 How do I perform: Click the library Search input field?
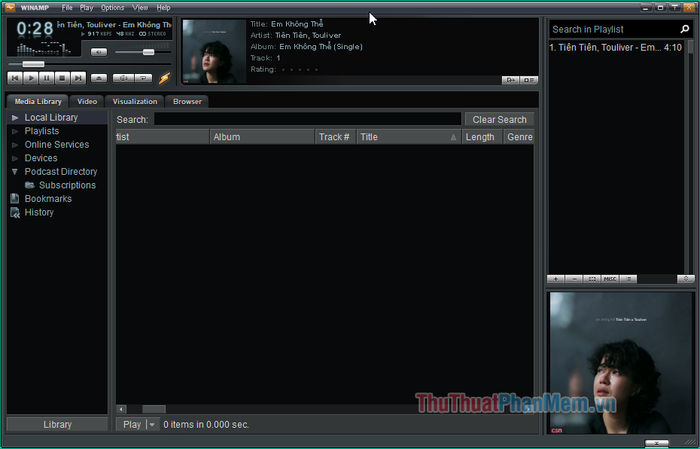coord(308,119)
